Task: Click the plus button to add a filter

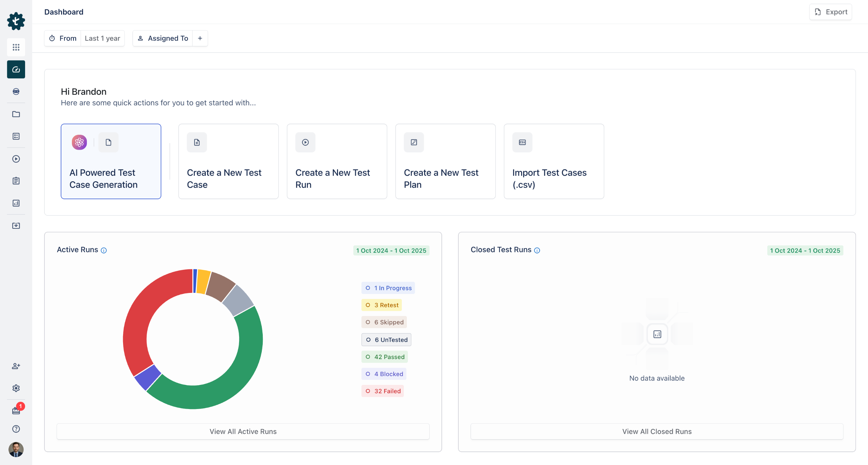Action: [x=200, y=38]
